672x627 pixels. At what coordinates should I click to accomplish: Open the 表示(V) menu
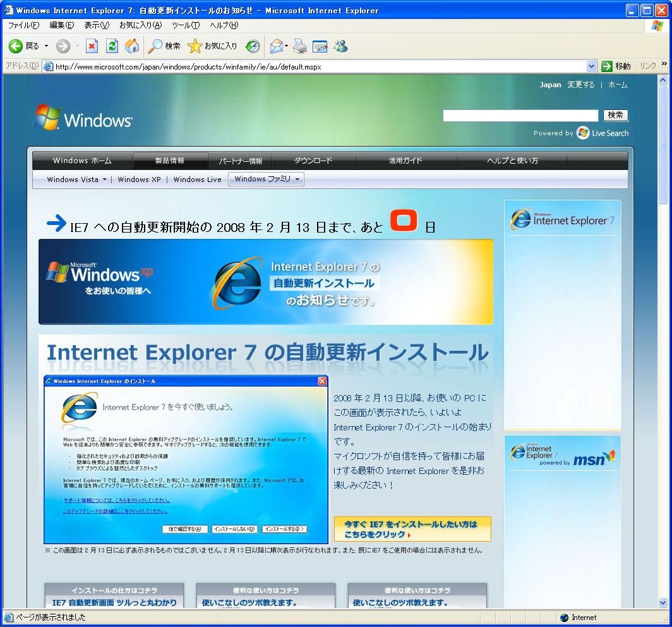click(97, 25)
